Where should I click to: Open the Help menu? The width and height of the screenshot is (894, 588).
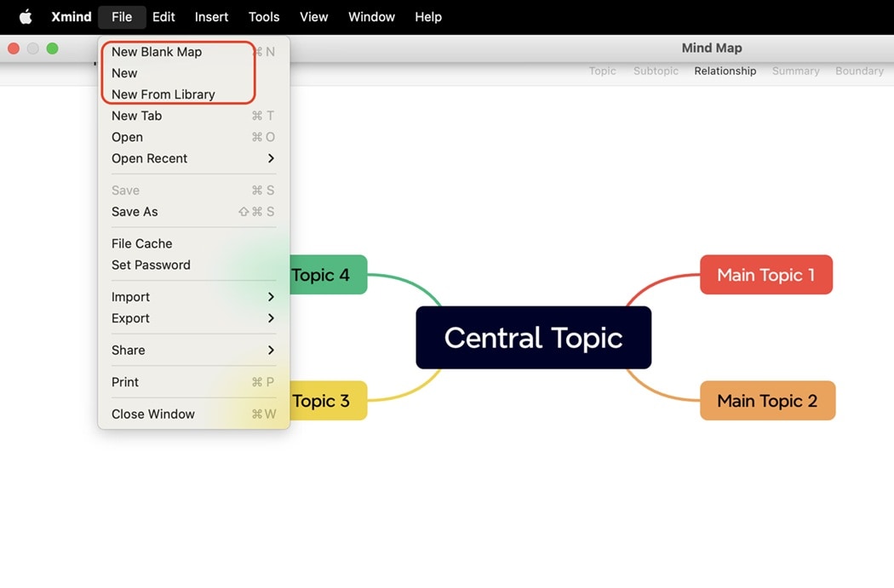[x=428, y=17]
